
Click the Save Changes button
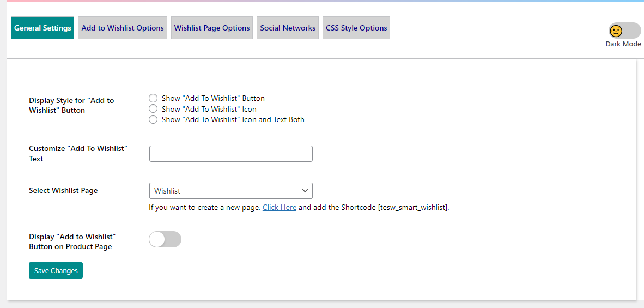[x=56, y=270]
